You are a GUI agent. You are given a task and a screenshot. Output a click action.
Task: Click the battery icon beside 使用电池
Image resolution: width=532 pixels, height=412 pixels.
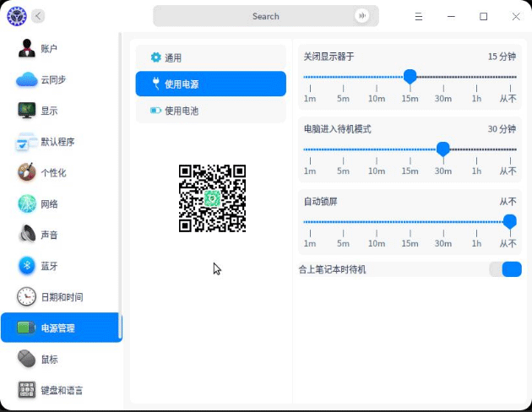[x=155, y=111]
